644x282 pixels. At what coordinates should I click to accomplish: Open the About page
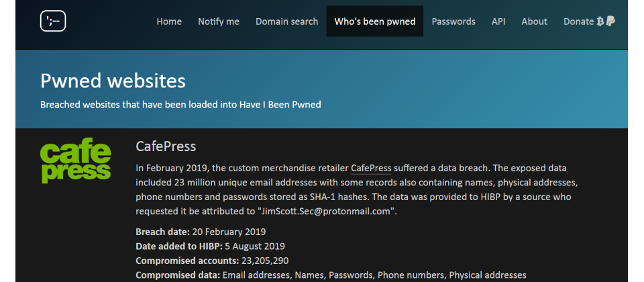535,21
